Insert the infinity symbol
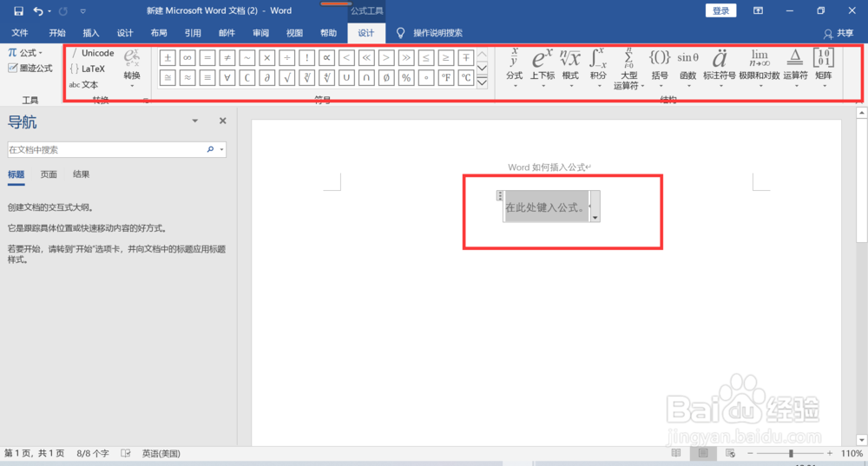Viewport: 868px width, 466px height. [x=187, y=57]
